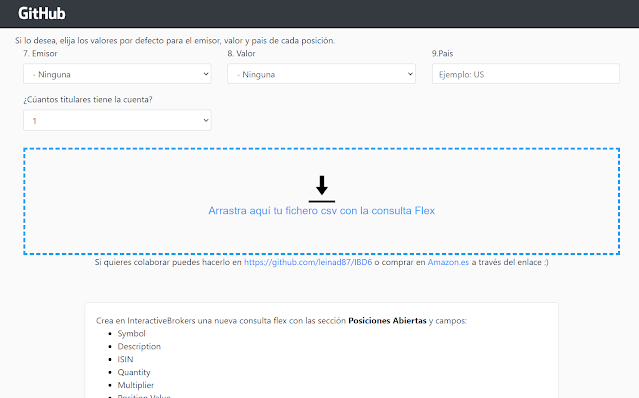Open the account holders count dropdown
The height and width of the screenshot is (398, 639).
pyautogui.click(x=117, y=120)
